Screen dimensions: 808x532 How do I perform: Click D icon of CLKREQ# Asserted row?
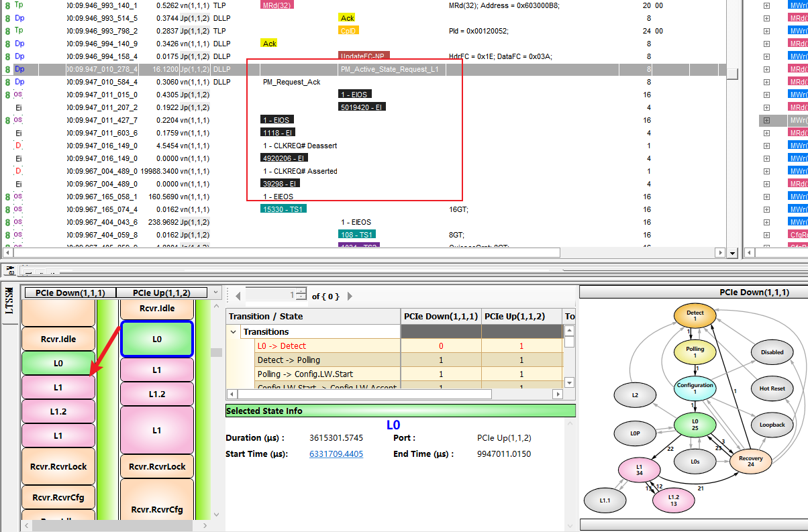(18, 171)
